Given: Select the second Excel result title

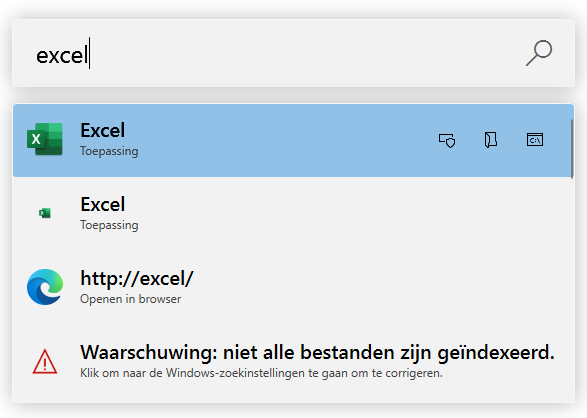Looking at the screenshot, I should (x=103, y=204).
